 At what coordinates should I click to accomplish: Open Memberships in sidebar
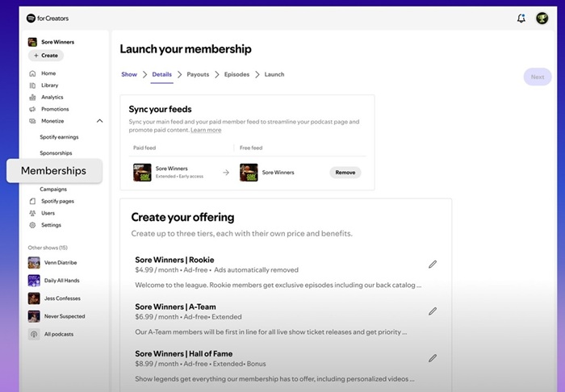pyautogui.click(x=54, y=171)
